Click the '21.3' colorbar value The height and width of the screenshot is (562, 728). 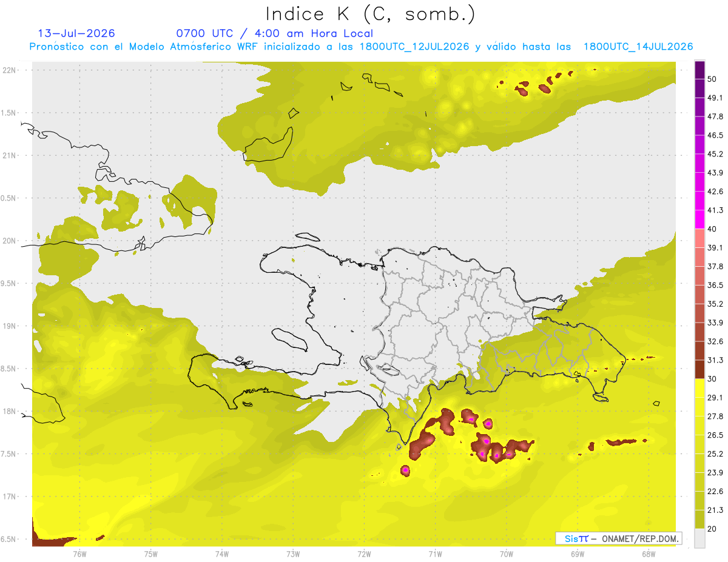(x=715, y=510)
